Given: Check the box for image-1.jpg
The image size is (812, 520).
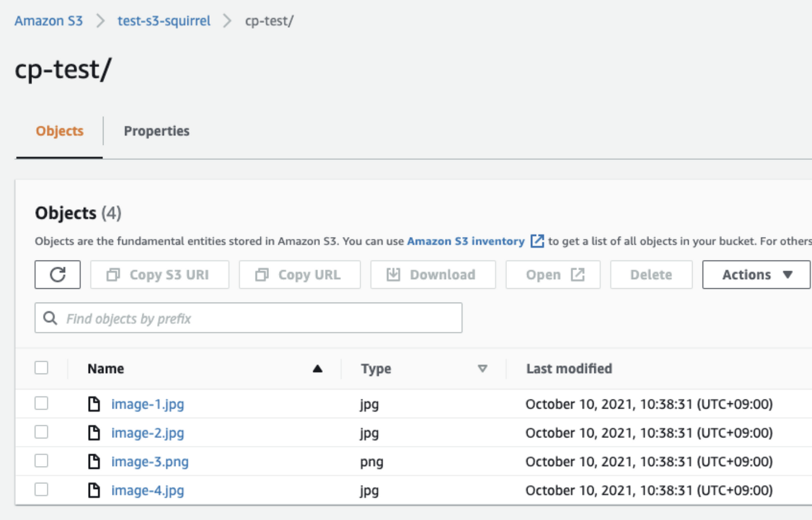Looking at the screenshot, I should (42, 403).
